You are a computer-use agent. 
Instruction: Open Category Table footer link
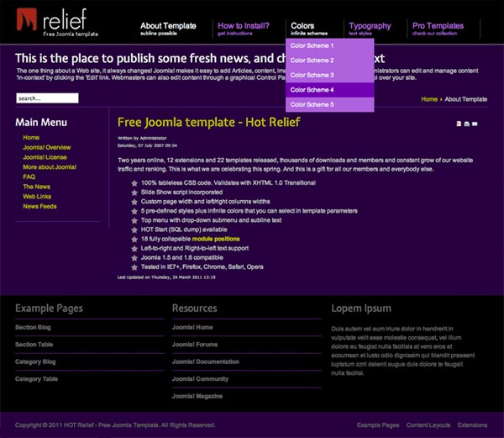pos(36,379)
